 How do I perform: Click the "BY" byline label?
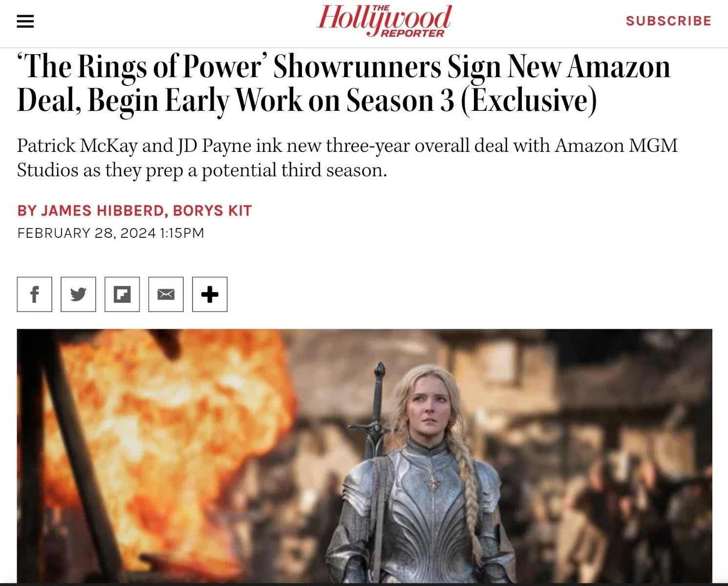(x=27, y=210)
